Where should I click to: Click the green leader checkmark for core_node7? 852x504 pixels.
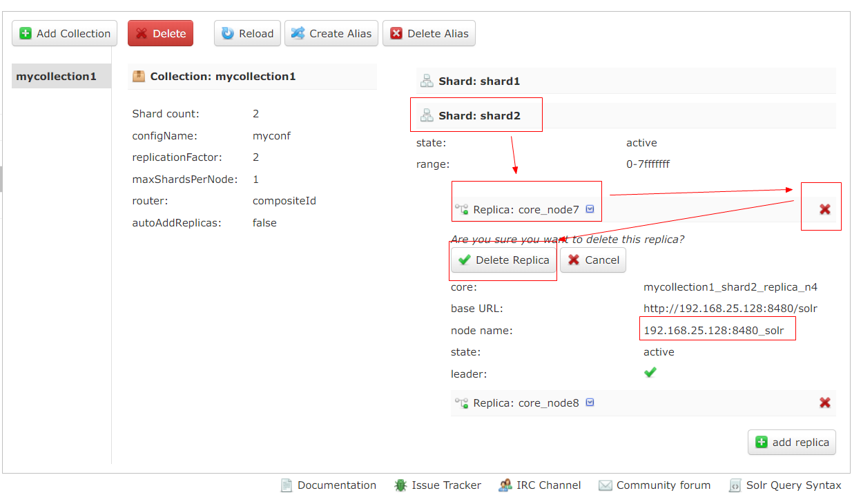[x=649, y=373]
